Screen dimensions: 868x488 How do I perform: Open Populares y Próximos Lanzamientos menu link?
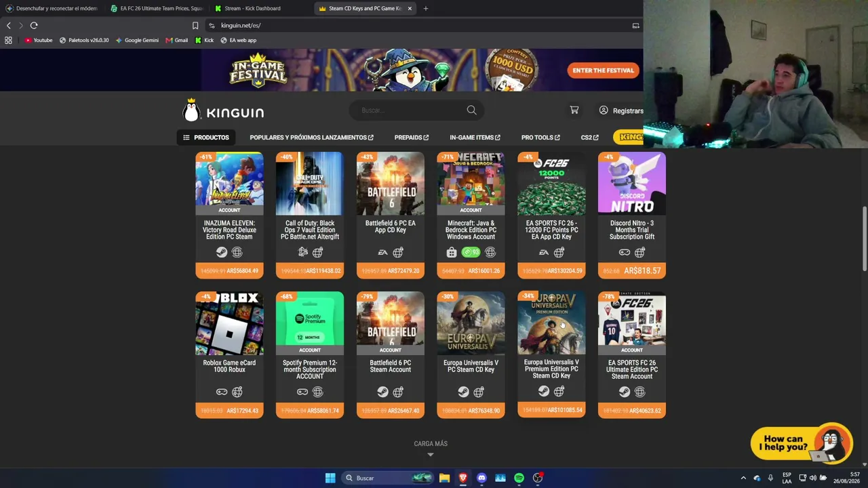click(x=311, y=138)
